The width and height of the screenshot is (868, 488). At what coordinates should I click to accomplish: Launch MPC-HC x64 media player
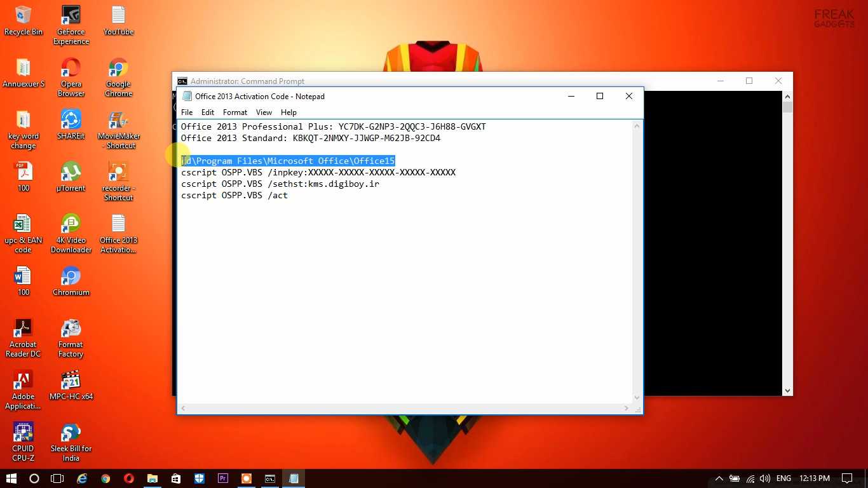click(x=71, y=386)
